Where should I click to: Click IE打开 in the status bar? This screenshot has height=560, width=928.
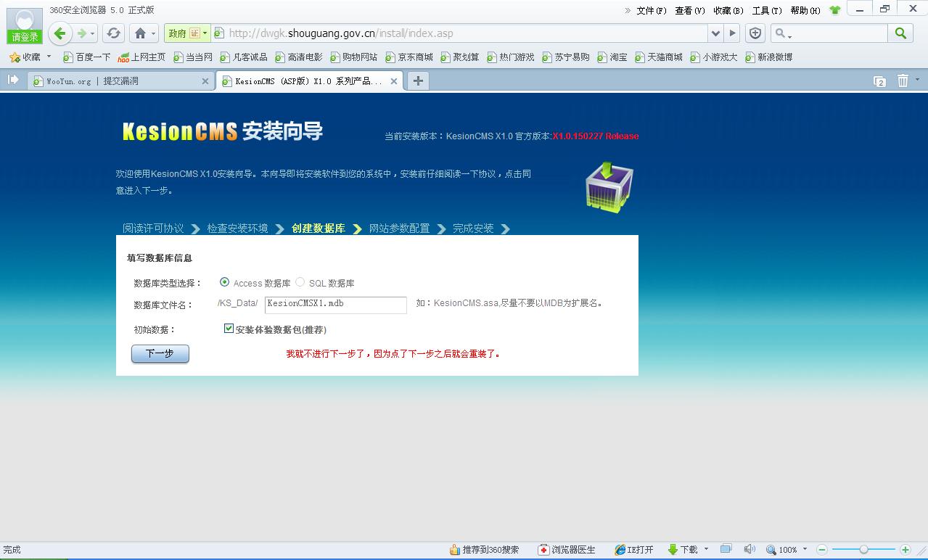tap(634, 550)
